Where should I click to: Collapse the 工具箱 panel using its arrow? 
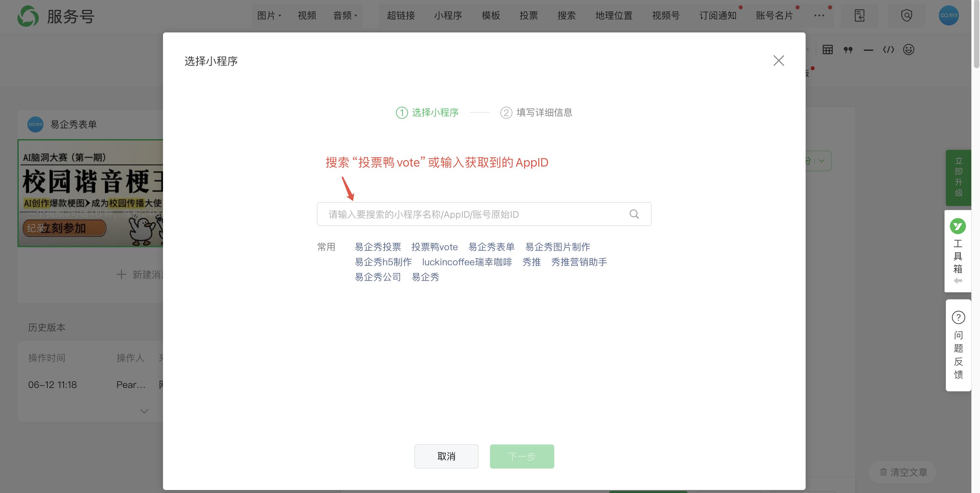coord(958,281)
